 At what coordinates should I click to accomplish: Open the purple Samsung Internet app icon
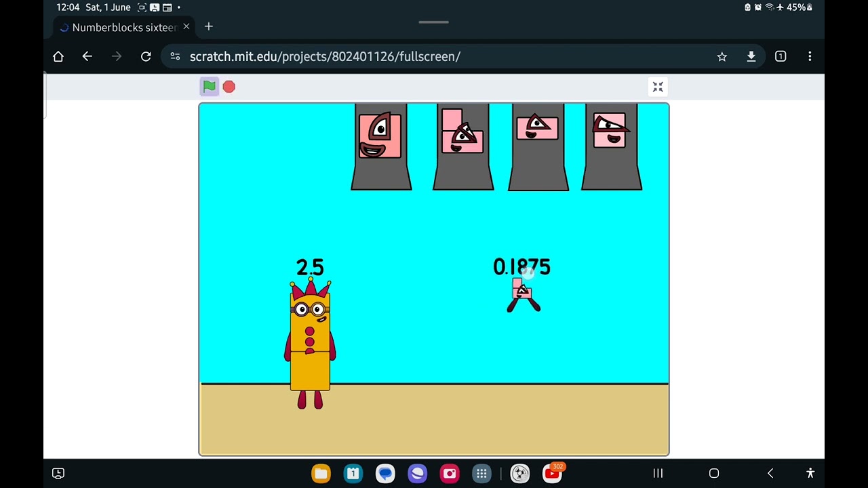pyautogui.click(x=418, y=473)
